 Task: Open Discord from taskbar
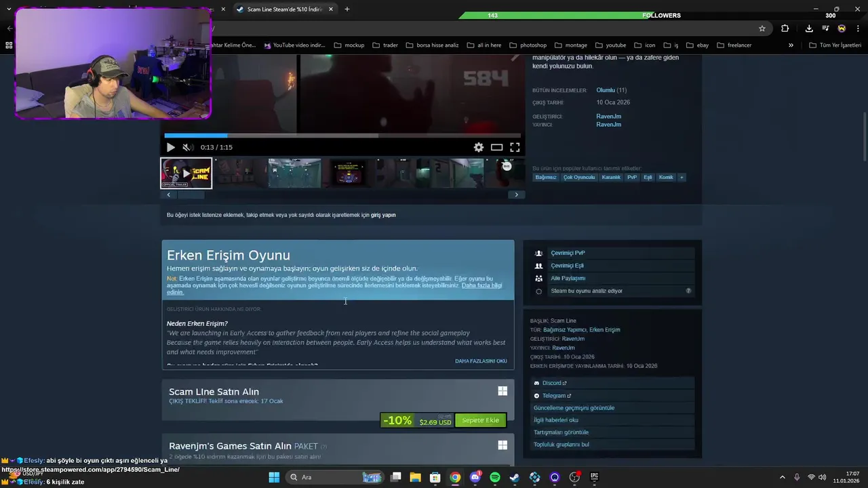click(x=475, y=477)
